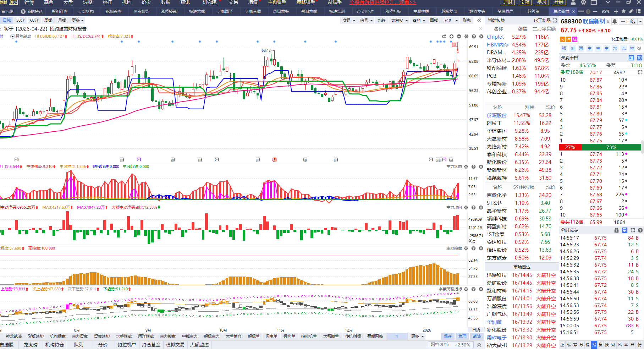
Task: Collapse side panel with double-left arrow
Action: (x=479, y=21)
